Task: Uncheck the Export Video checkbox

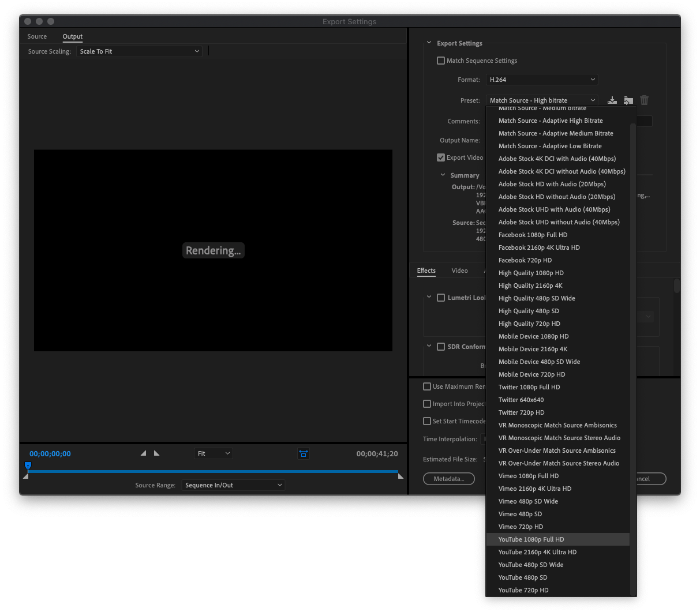Action: point(441,157)
